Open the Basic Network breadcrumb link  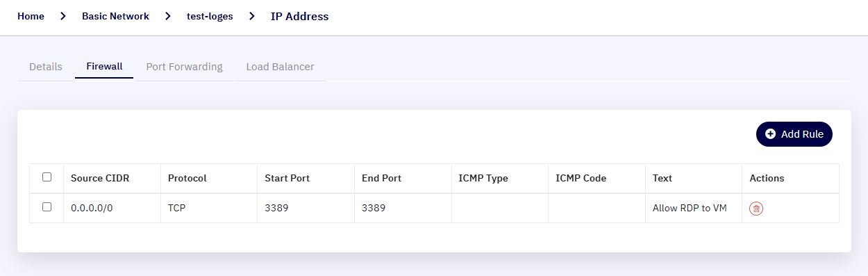tap(115, 16)
